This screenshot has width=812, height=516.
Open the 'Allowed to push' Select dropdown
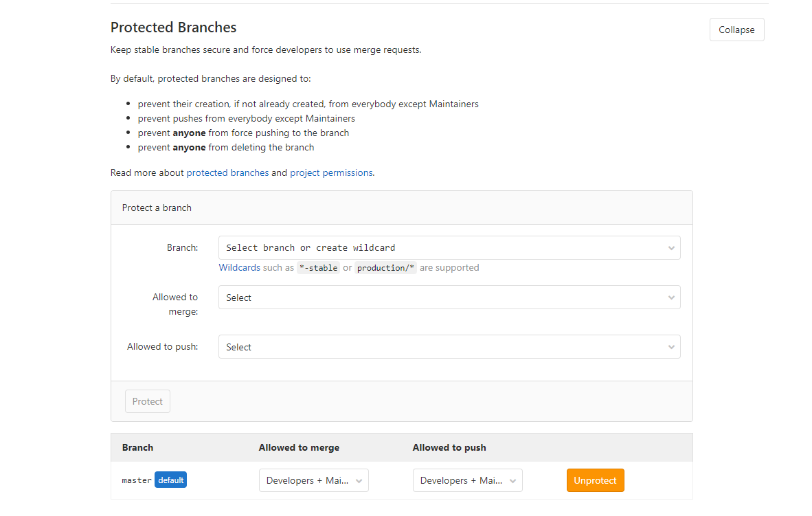pyautogui.click(x=440, y=347)
